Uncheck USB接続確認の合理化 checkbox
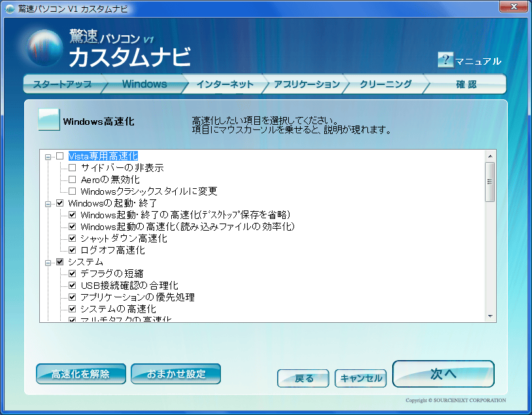This screenshot has width=532, height=415. pyautogui.click(x=72, y=286)
